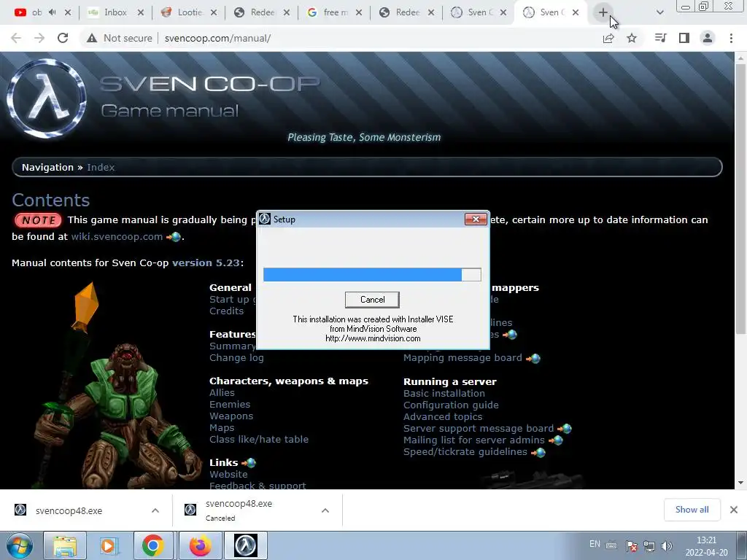Open Windows Start menu orb
Screen dimensions: 747x560
19,545
